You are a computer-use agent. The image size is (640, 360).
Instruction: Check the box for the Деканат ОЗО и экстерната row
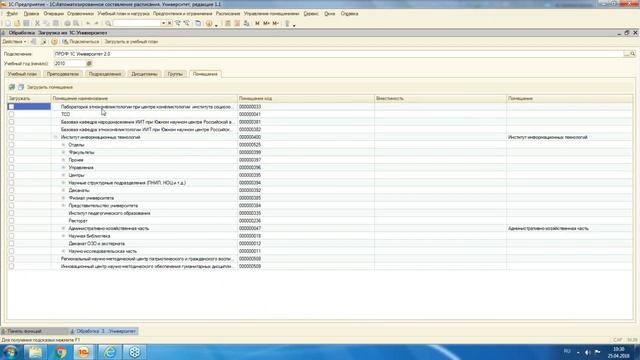[11, 244]
